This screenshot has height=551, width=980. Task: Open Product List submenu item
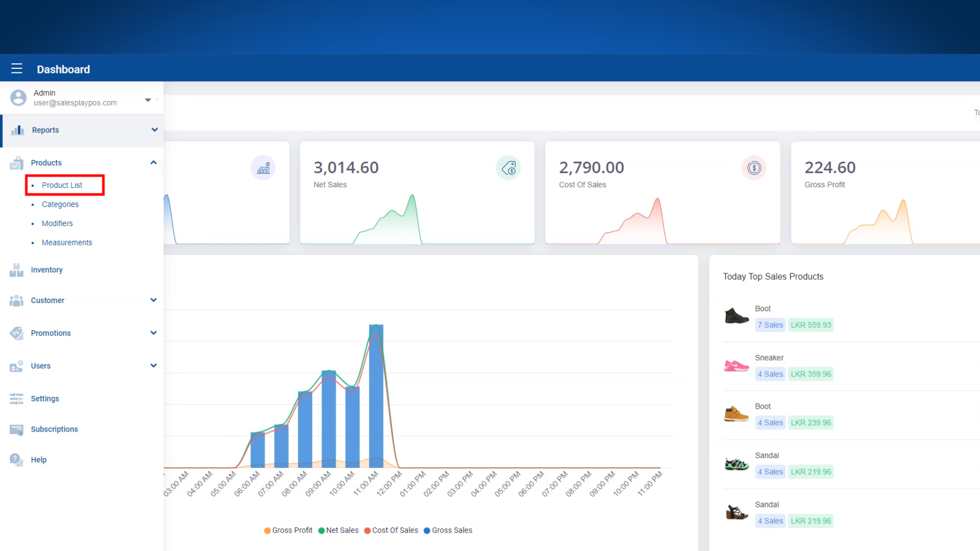click(62, 185)
